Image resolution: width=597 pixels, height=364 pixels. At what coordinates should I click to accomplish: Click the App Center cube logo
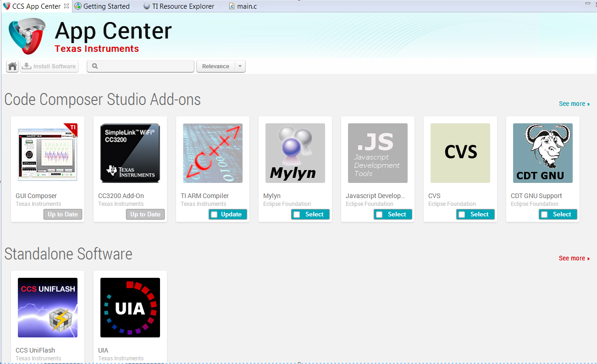tap(27, 36)
